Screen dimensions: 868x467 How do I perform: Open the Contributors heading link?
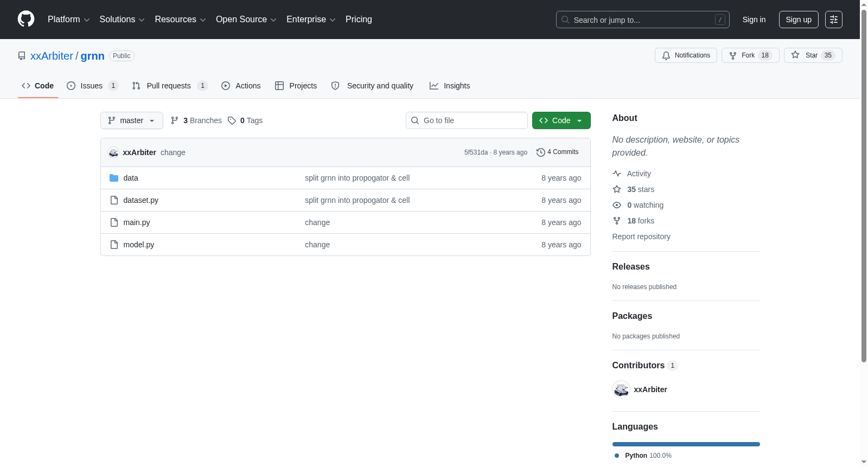644,366
